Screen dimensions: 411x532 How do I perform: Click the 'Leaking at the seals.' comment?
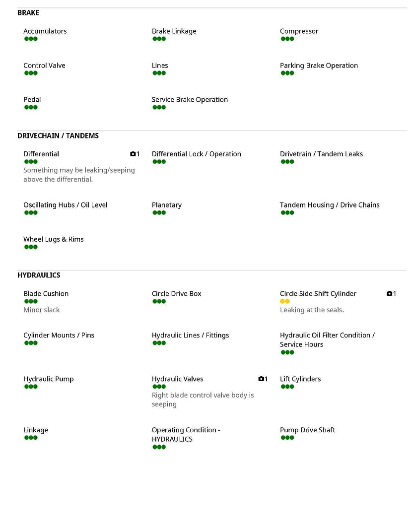click(x=312, y=310)
